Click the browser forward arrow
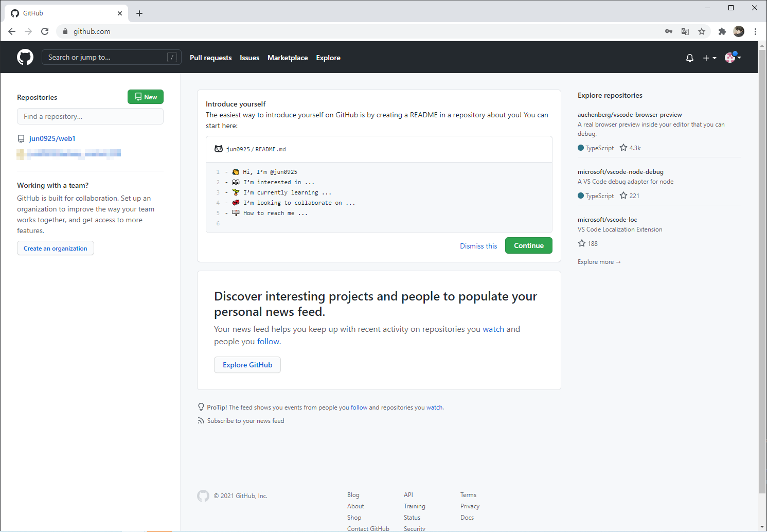Screen dimensions: 767x532 tap(28, 31)
